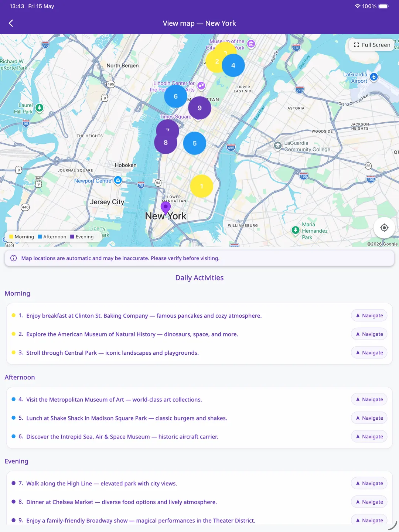Tap the Times Square map label
The image size is (399, 532).
tap(175, 117)
